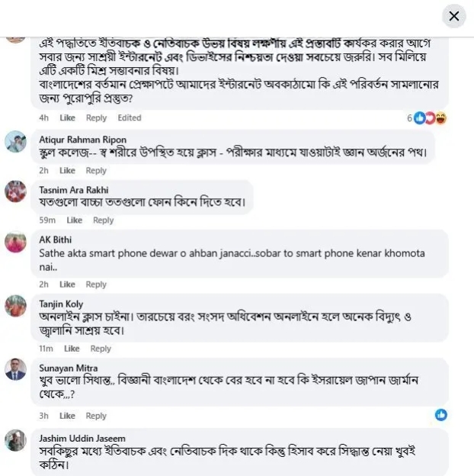Open Jashim Uddin Jaseem's profile name link

pyautogui.click(x=82, y=439)
